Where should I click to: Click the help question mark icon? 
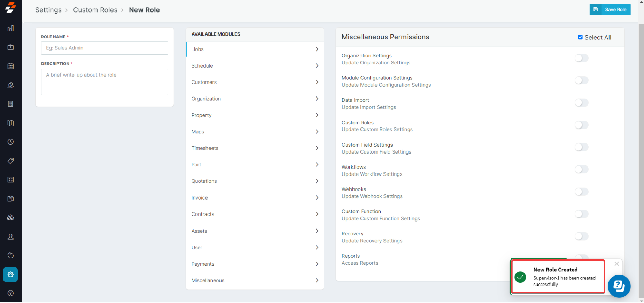coord(10,293)
